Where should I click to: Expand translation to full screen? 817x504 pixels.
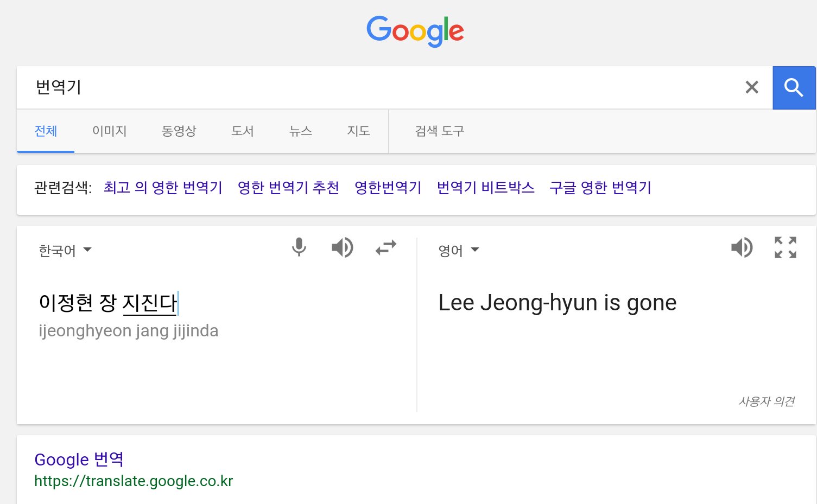pos(786,247)
